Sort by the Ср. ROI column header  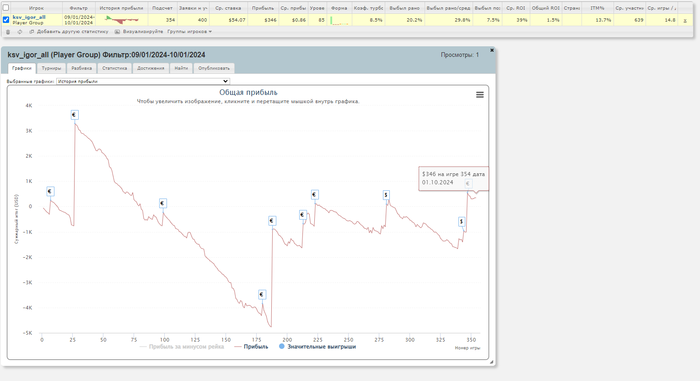point(516,8)
